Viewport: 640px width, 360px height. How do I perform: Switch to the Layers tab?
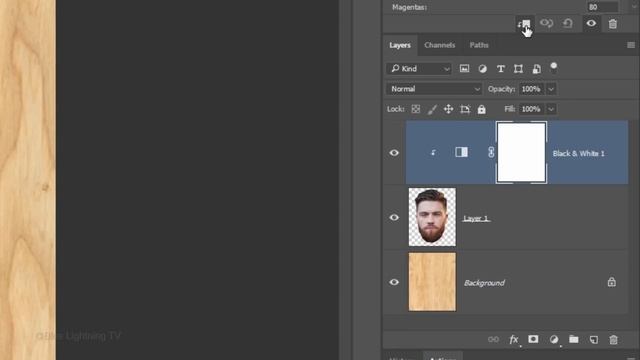point(400,45)
